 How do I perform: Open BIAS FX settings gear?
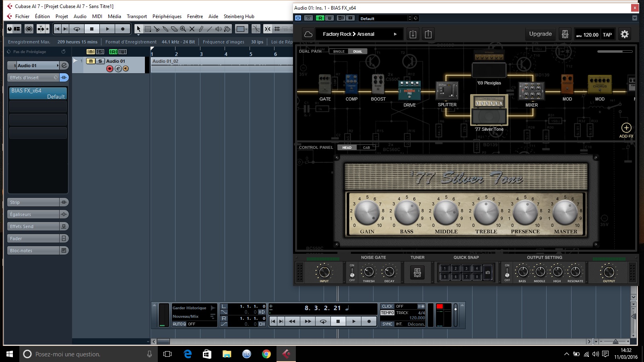click(x=625, y=34)
